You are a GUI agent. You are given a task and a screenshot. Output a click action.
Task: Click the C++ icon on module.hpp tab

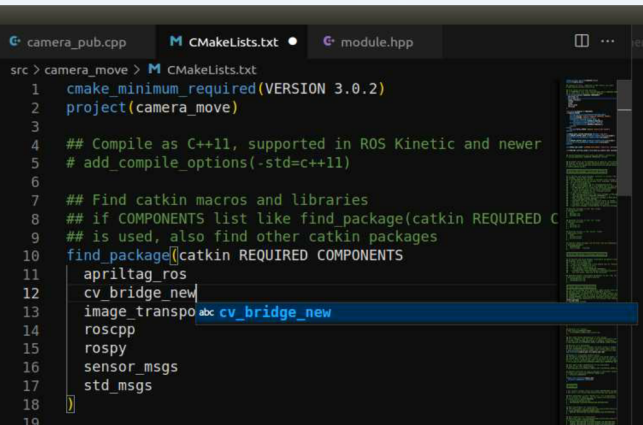click(x=328, y=42)
